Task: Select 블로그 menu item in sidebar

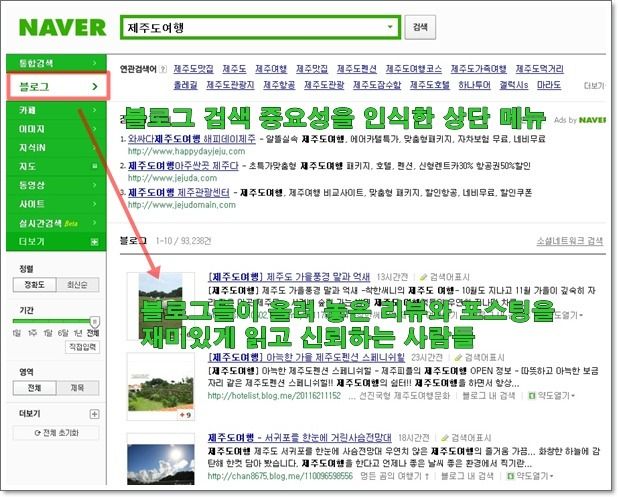Action: click(x=58, y=86)
